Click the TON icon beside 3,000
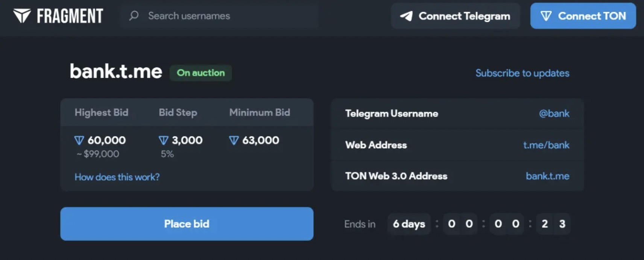 click(x=163, y=141)
